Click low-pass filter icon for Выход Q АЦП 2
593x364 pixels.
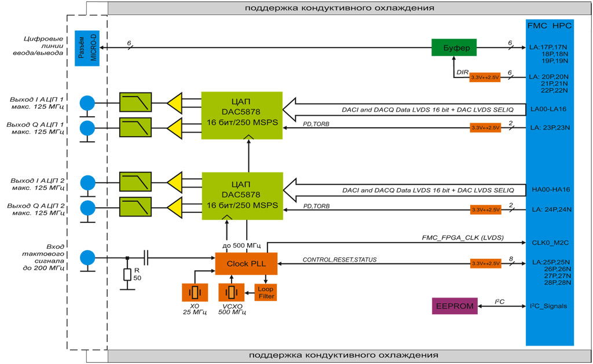[136, 207]
